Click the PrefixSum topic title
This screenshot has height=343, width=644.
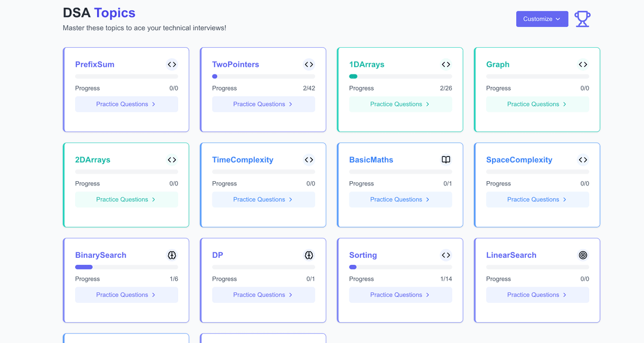94,64
